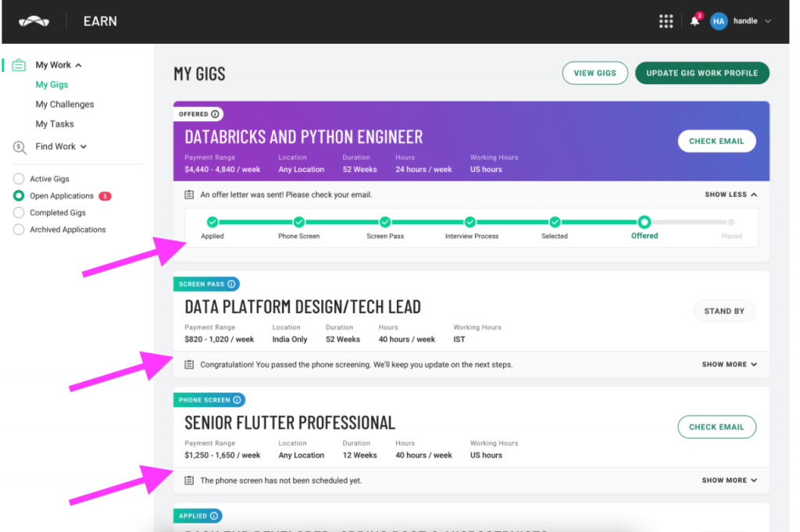Click the APPLIED status badge

click(x=198, y=516)
